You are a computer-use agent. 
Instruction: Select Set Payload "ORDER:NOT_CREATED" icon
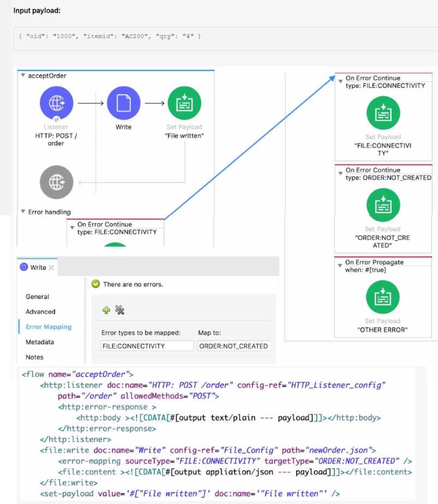(x=382, y=205)
